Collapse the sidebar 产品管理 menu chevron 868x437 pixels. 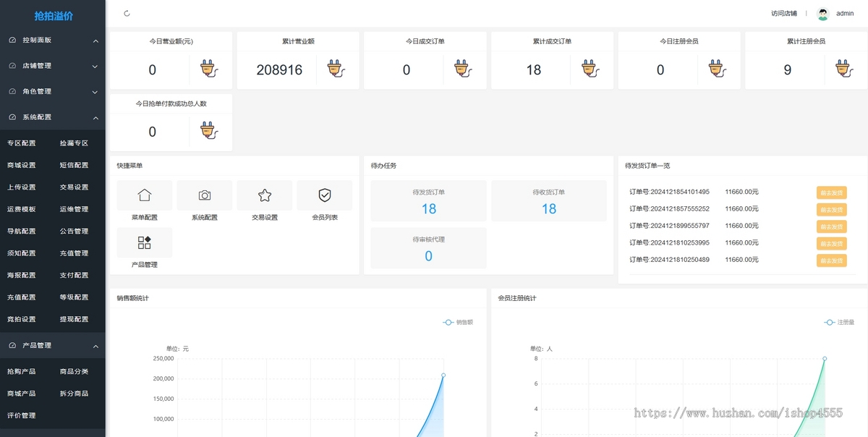[95, 347]
